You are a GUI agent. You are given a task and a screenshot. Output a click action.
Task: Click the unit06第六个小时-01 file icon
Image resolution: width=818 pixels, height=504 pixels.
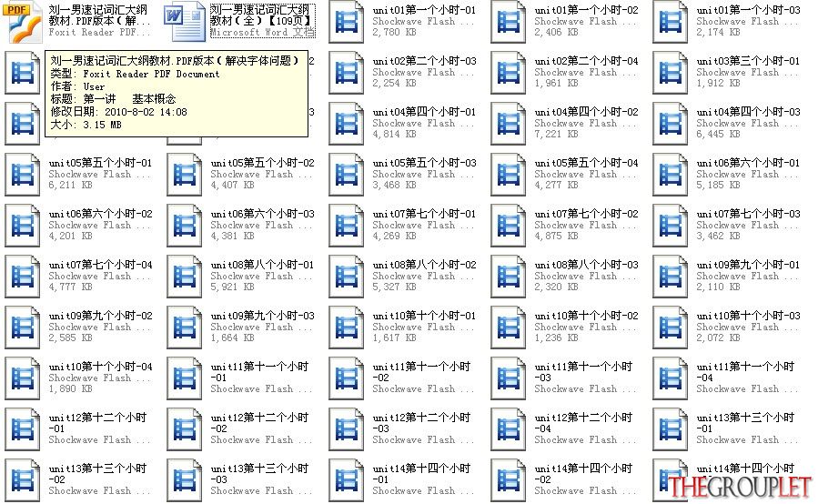[671, 175]
